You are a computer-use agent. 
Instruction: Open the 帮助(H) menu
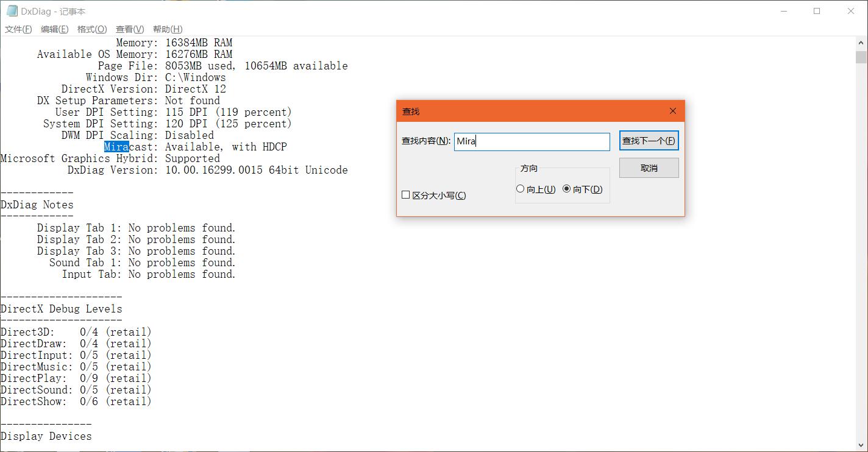(x=168, y=29)
